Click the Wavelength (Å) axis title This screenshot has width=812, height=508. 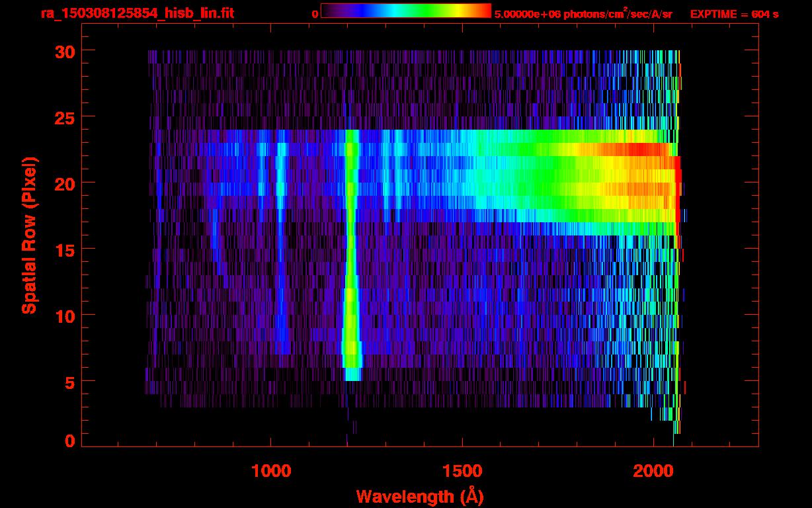[421, 496]
